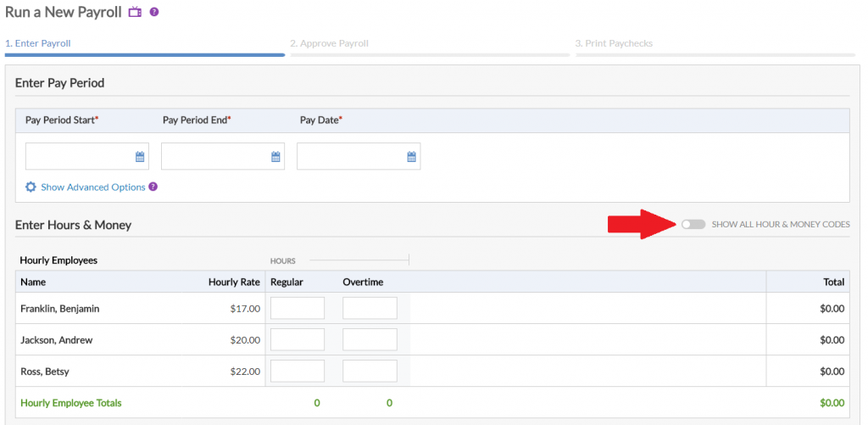Select the Enter Payroll step tab
Image resolution: width=868 pixels, height=425 pixels.
point(37,43)
